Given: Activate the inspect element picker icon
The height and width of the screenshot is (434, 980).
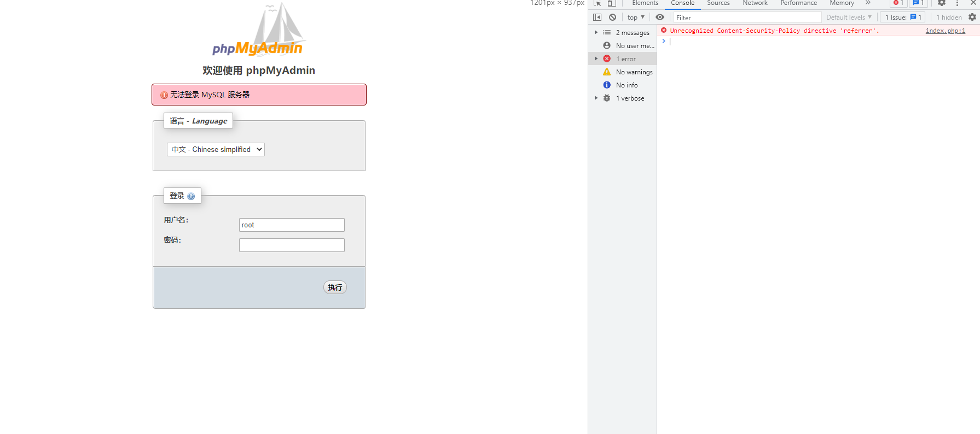Looking at the screenshot, I should [597, 3].
